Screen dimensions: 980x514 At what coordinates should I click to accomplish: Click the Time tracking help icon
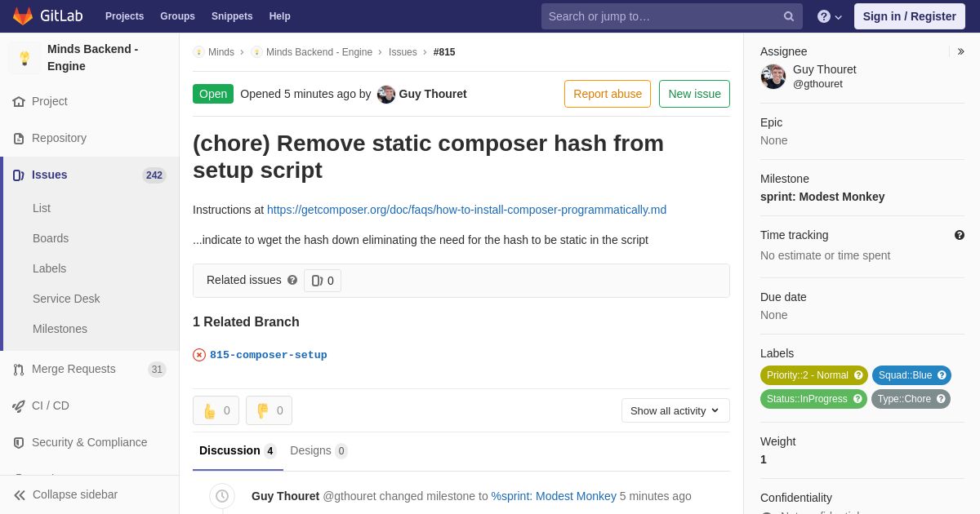[x=960, y=235]
